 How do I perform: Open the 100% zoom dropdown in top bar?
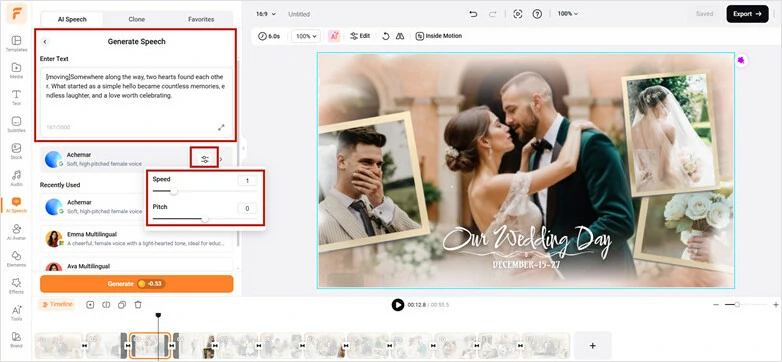click(x=568, y=14)
